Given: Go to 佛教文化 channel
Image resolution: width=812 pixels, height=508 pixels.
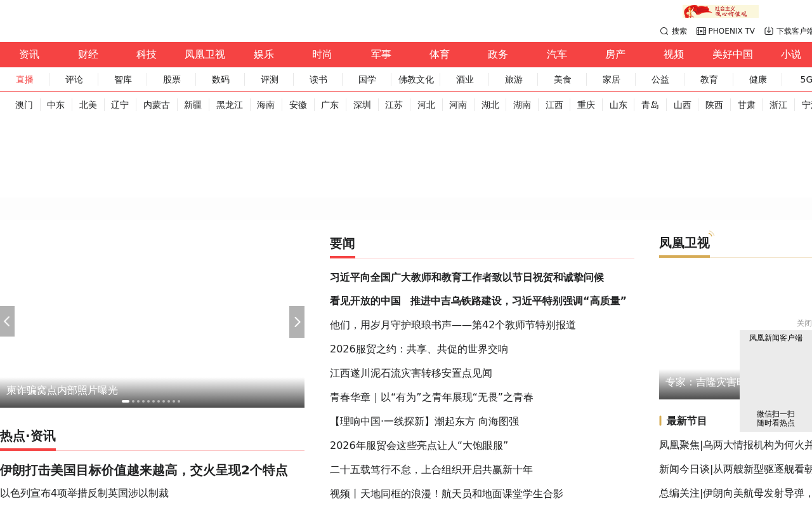Looking at the screenshot, I should [416, 79].
